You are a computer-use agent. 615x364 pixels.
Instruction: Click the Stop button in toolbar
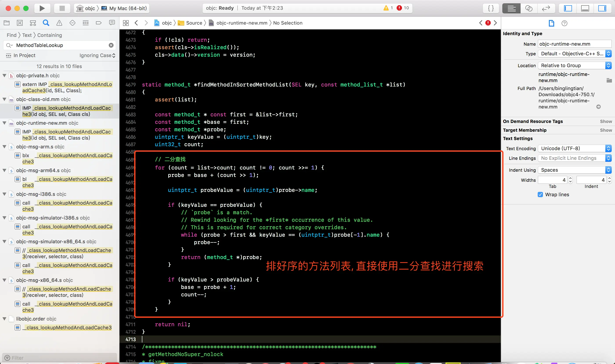(x=62, y=8)
